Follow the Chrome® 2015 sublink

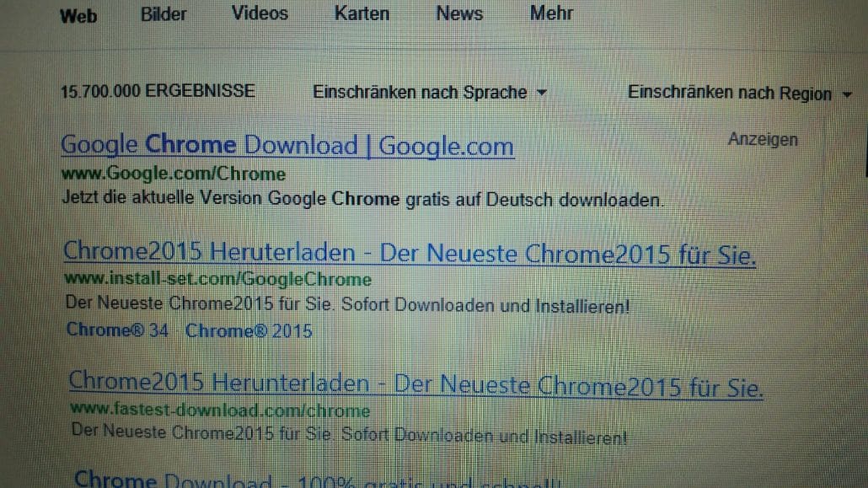coord(249,330)
